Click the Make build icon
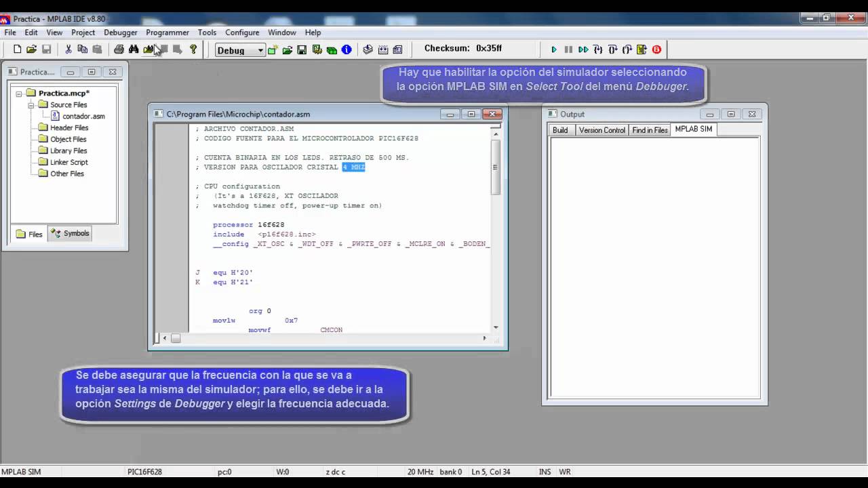This screenshot has width=868, height=488. click(x=368, y=50)
